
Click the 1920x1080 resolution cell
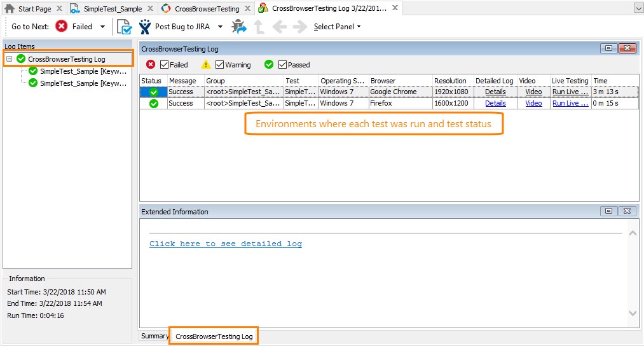click(x=453, y=92)
